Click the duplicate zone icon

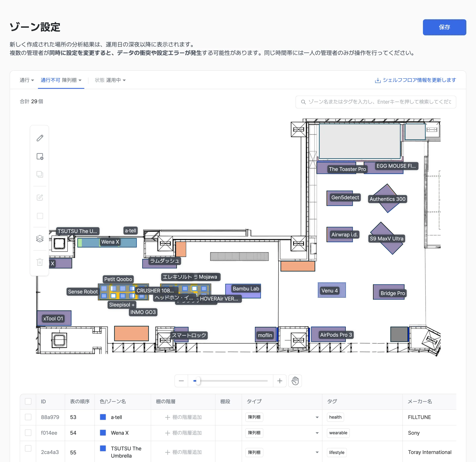(40, 175)
